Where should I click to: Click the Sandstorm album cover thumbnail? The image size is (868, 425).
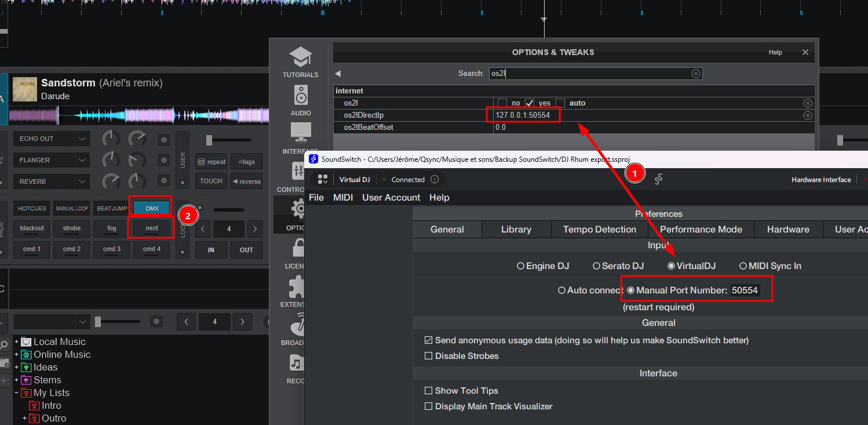tap(25, 89)
